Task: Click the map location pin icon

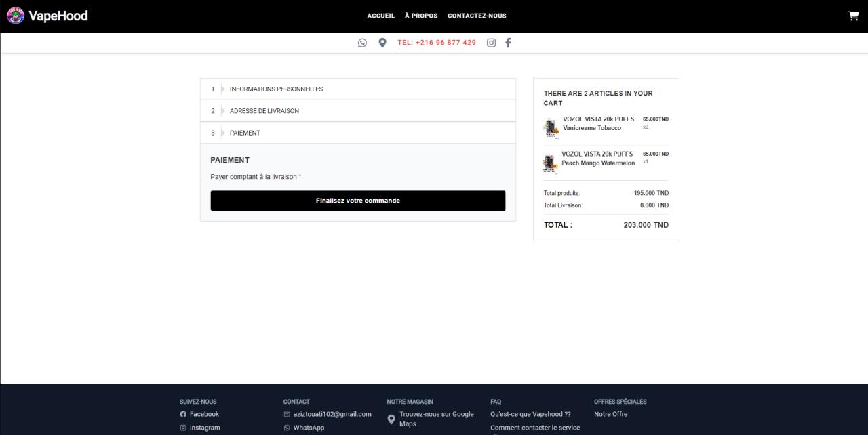Action: pos(382,43)
